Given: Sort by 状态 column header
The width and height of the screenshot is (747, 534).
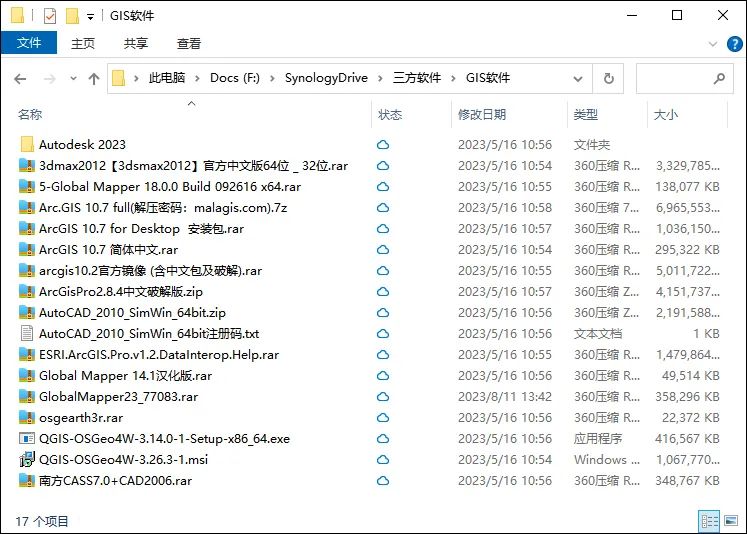Looking at the screenshot, I should (411, 114).
